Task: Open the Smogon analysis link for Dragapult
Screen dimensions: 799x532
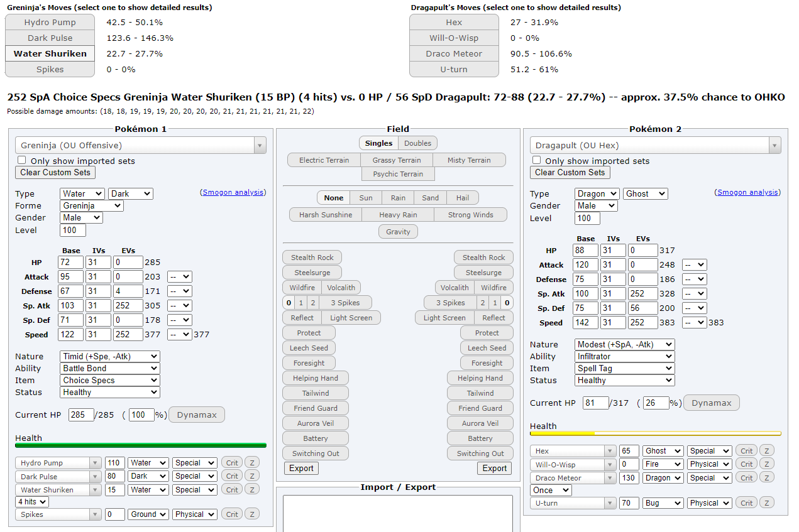Action: (747, 193)
